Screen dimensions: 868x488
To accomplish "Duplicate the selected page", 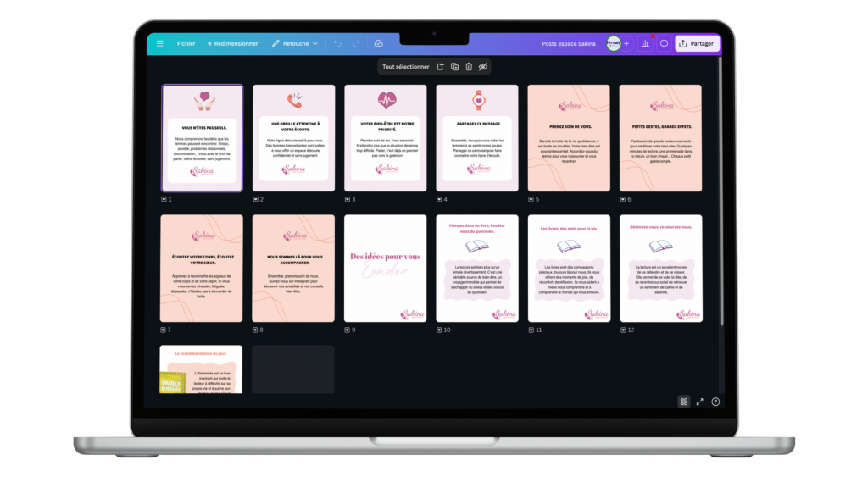I will pos(454,66).
